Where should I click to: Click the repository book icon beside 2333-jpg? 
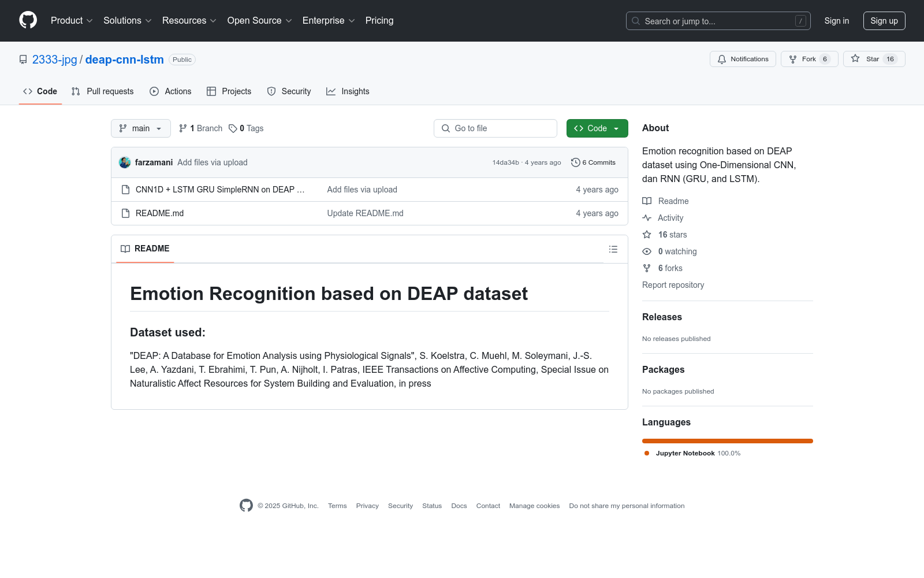click(23, 60)
